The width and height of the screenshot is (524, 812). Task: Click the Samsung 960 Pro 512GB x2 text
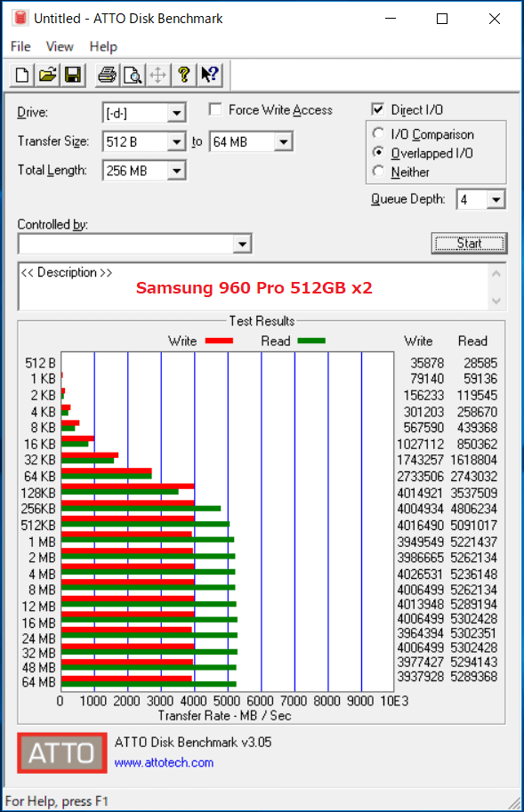pos(254,287)
